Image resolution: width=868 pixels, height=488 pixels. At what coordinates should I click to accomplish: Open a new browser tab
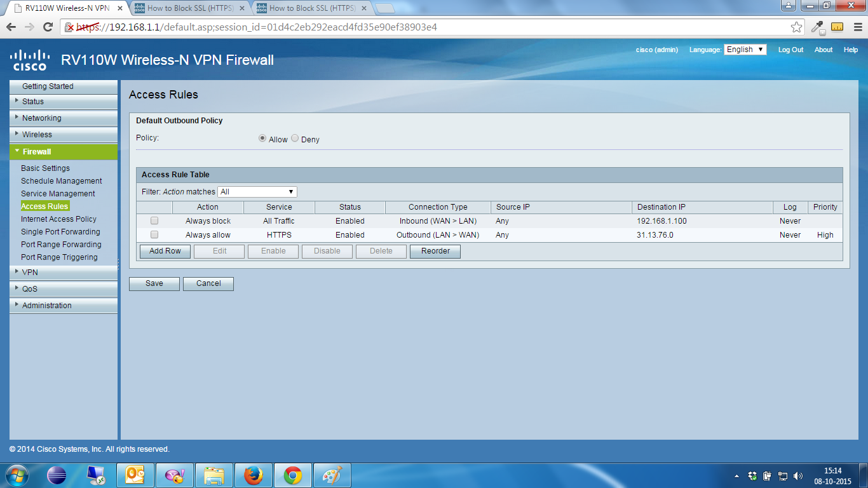[385, 8]
